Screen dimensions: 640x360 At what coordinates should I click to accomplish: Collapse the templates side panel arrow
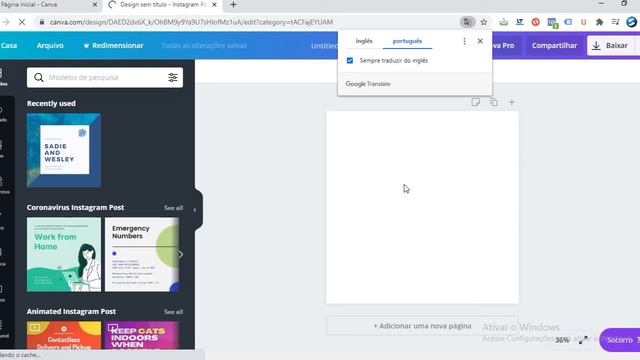click(195, 210)
